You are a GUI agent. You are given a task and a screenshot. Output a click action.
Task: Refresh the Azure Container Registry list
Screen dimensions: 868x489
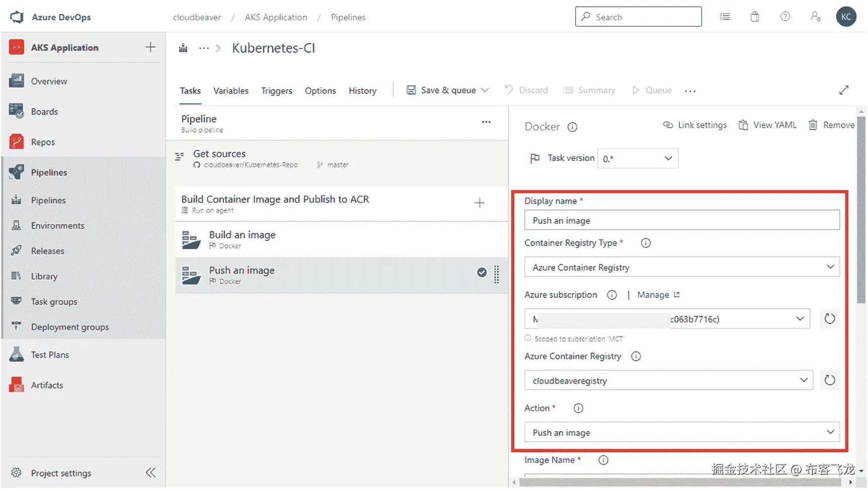coord(829,380)
